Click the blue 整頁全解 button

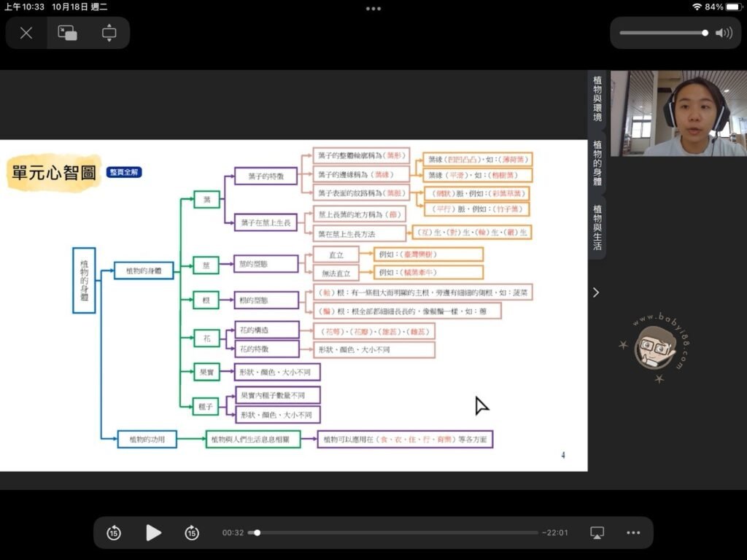[124, 172]
